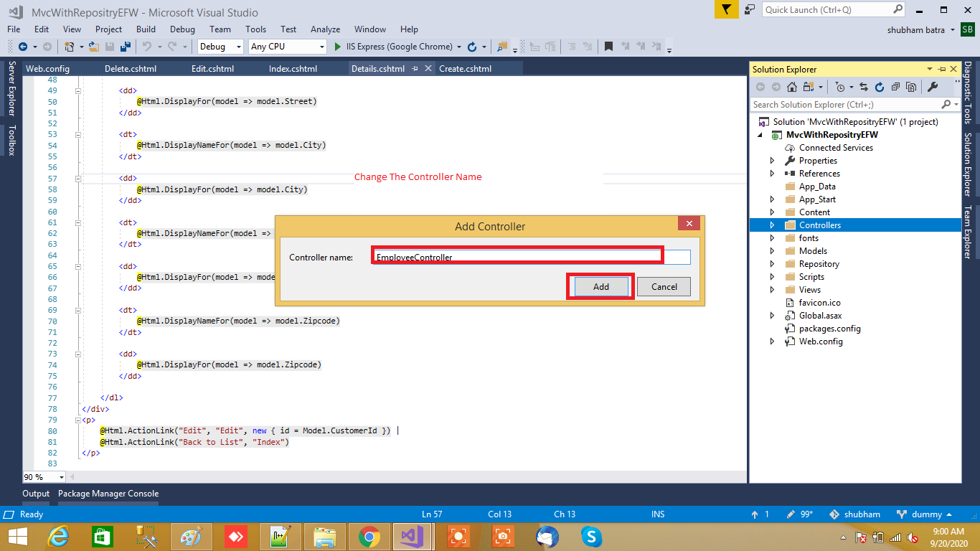The image size is (980, 551).
Task: Expand the References node
Action: (772, 174)
